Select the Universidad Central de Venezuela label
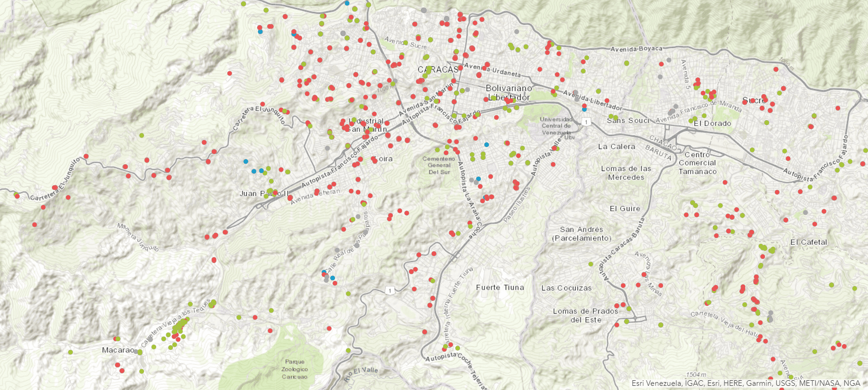The height and width of the screenshot is (390, 868). tap(556, 126)
